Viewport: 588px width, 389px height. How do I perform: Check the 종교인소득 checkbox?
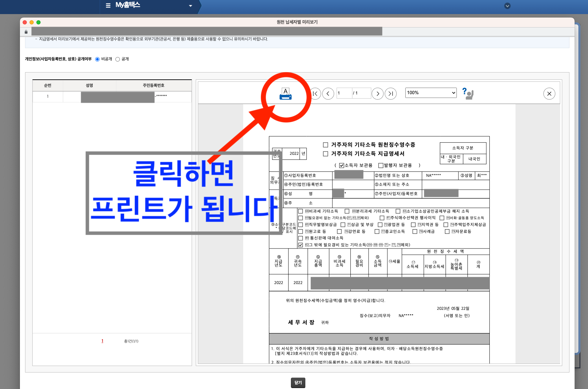click(377, 231)
